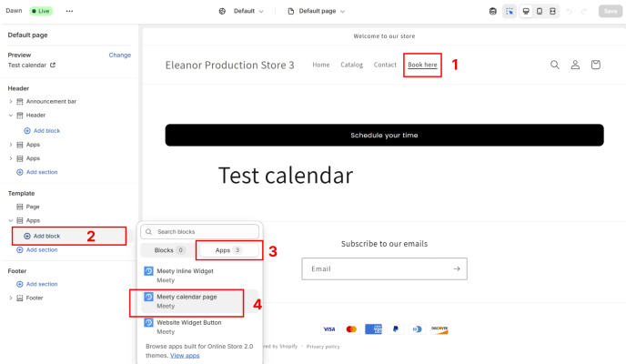Image resolution: width=626 pixels, height=364 pixels.
Task: Click the globe icon beside Default
Action: tap(222, 11)
